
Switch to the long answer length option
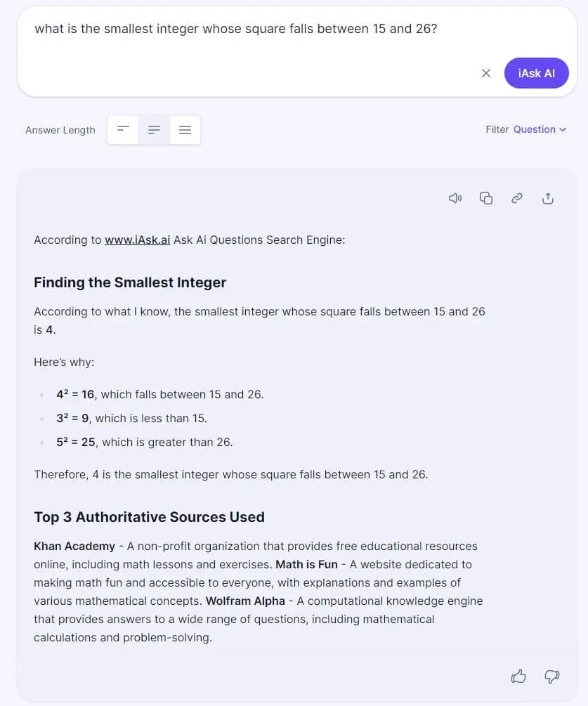click(x=185, y=130)
